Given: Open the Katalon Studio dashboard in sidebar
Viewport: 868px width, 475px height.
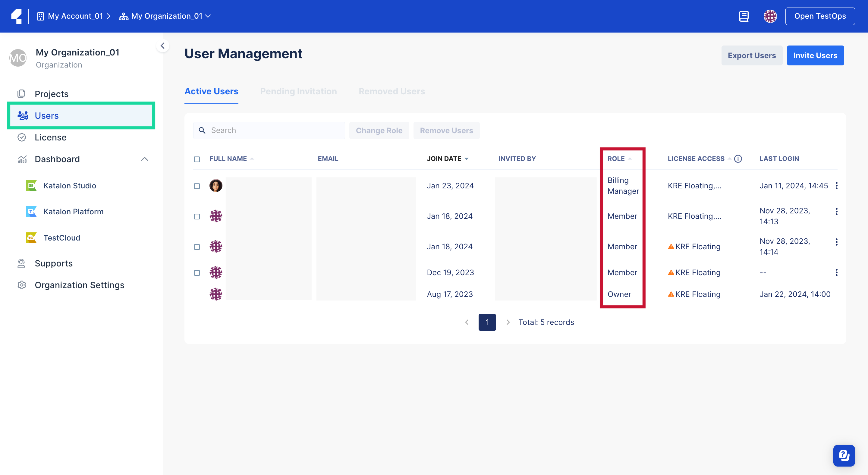Looking at the screenshot, I should (x=69, y=185).
